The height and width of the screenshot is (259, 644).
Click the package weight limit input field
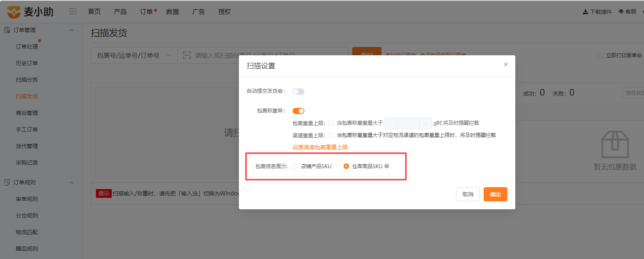click(x=408, y=124)
